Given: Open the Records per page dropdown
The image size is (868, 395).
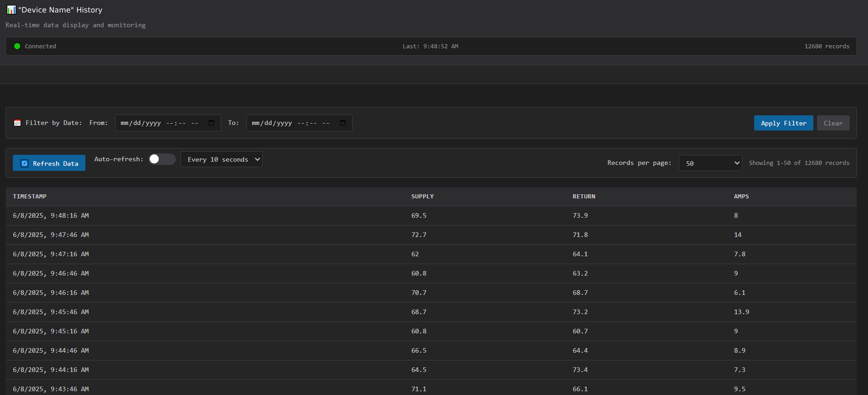Looking at the screenshot, I should click(x=711, y=163).
